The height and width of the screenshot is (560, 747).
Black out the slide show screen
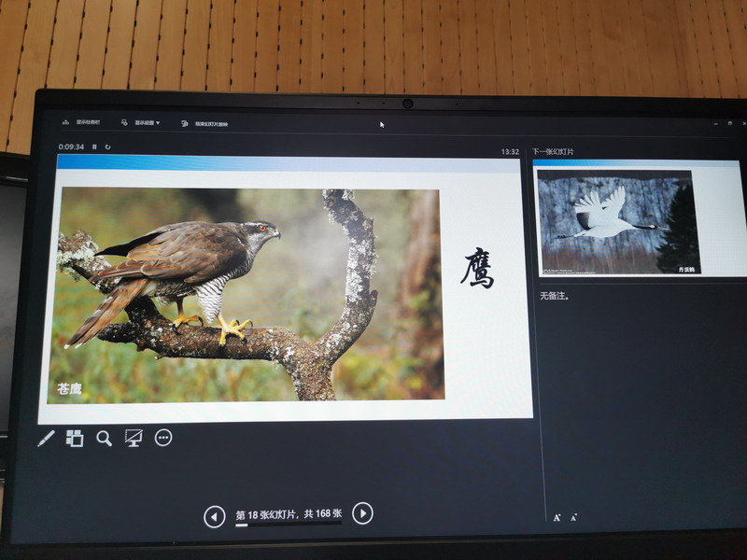click(x=134, y=438)
